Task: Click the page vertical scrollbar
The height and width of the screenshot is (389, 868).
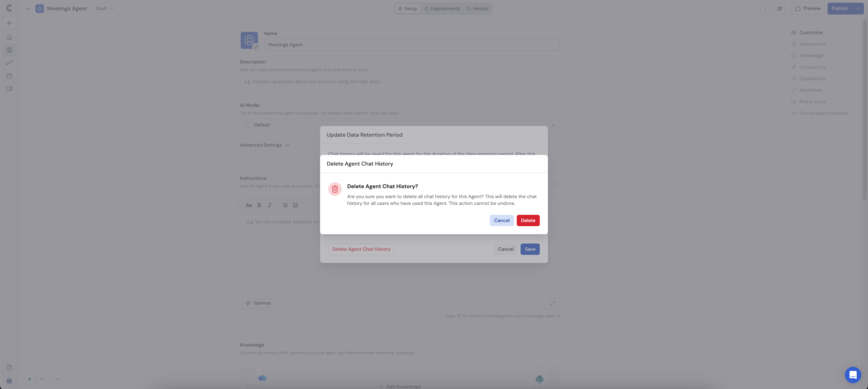Action: tap(865, 110)
